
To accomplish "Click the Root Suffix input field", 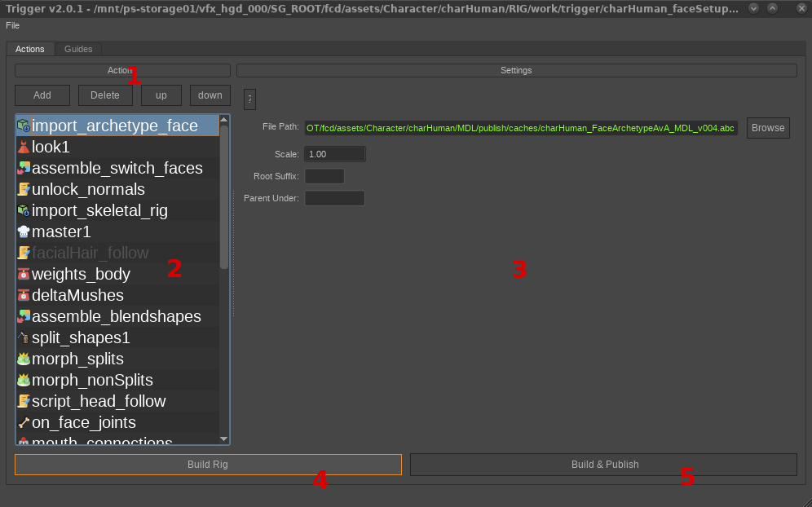I will click(324, 176).
